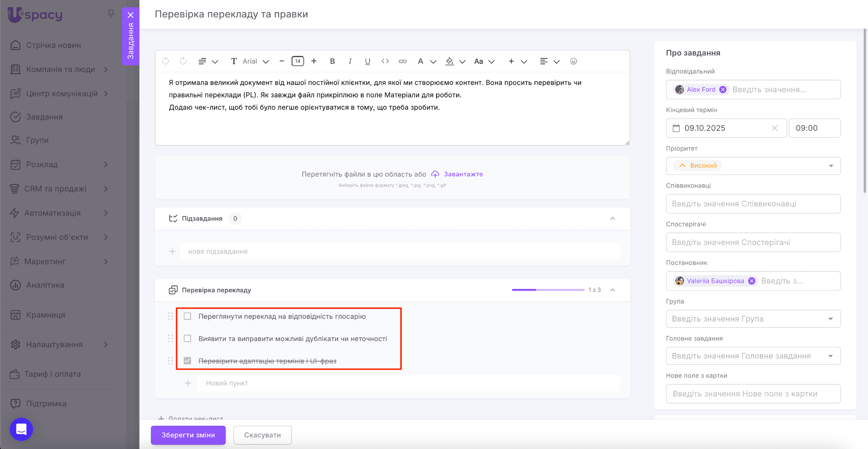Screen dimensions: 868x449
Task: Open Стрічка новин in sidebar
Action: (53, 45)
